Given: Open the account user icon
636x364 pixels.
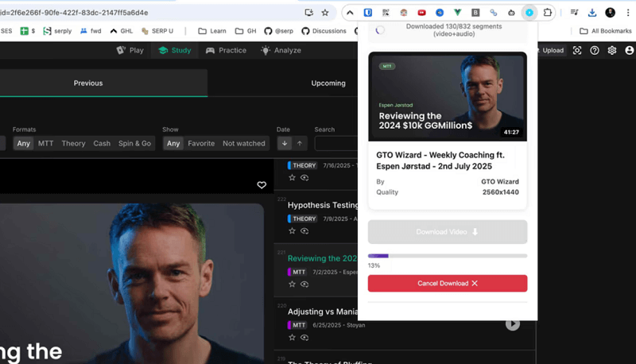Looking at the screenshot, I should click(629, 50).
